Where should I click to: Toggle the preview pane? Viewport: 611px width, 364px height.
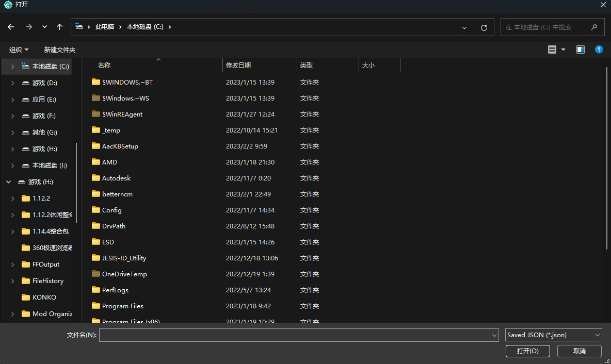coord(580,49)
